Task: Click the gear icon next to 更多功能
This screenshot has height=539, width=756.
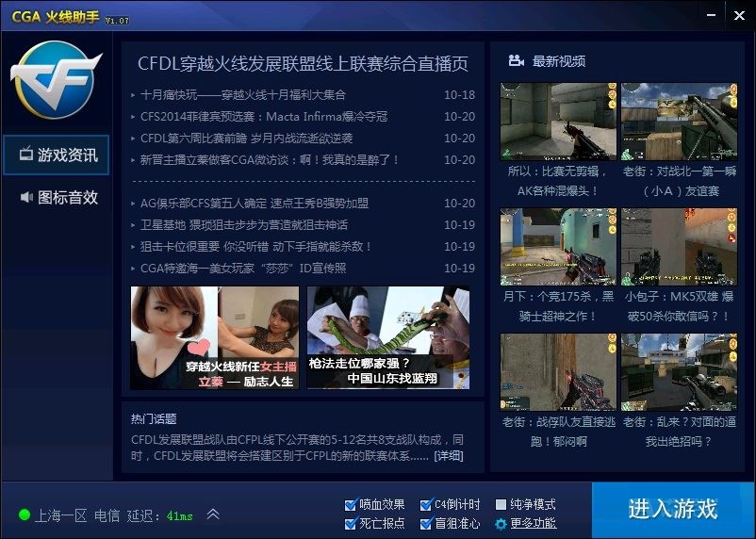Action: (501, 524)
